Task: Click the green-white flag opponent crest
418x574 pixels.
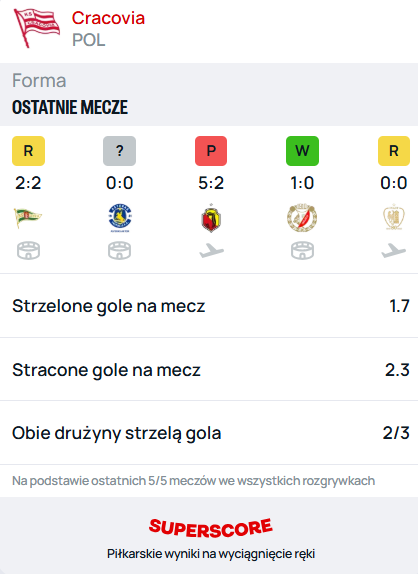Action: (x=28, y=217)
